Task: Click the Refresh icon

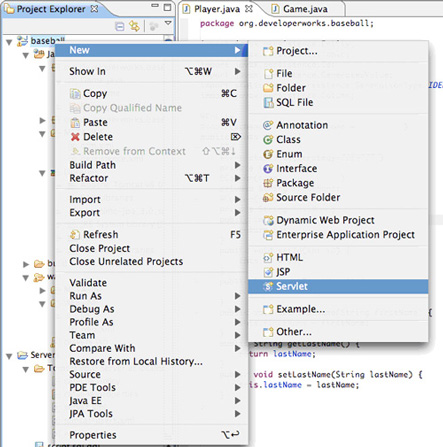Action: [75, 235]
